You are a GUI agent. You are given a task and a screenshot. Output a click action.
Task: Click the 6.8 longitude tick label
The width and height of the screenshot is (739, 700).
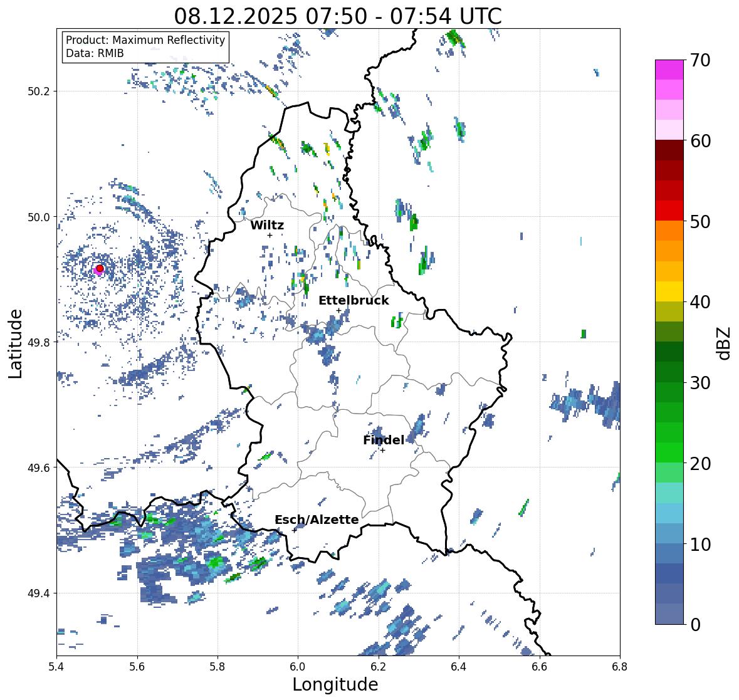(619, 667)
